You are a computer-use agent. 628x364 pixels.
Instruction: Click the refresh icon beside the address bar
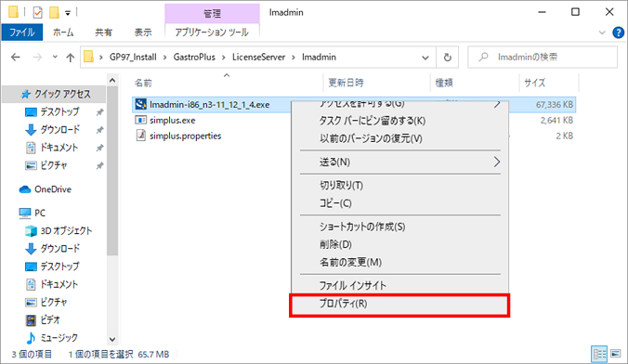tap(448, 58)
